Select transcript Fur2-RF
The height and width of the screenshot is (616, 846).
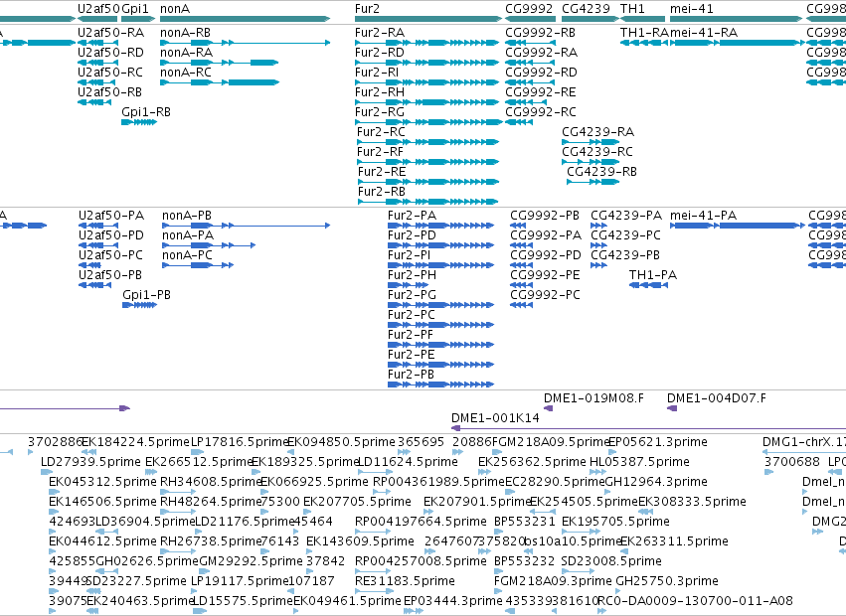pos(427,162)
